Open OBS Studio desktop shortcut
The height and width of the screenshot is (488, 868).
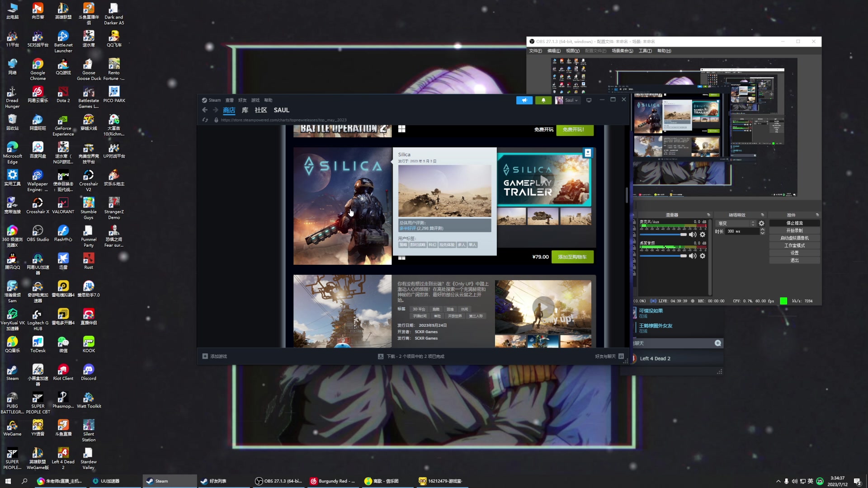(x=38, y=234)
